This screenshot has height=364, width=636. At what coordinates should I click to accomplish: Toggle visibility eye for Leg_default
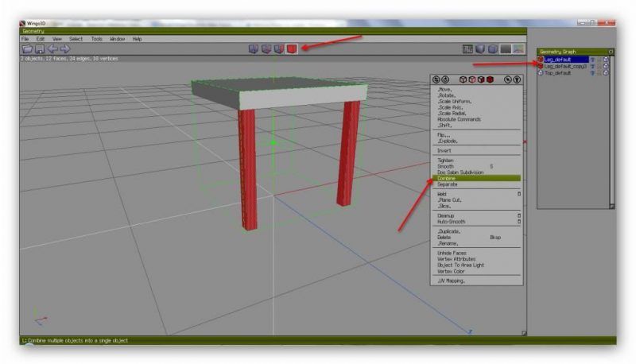(x=592, y=60)
